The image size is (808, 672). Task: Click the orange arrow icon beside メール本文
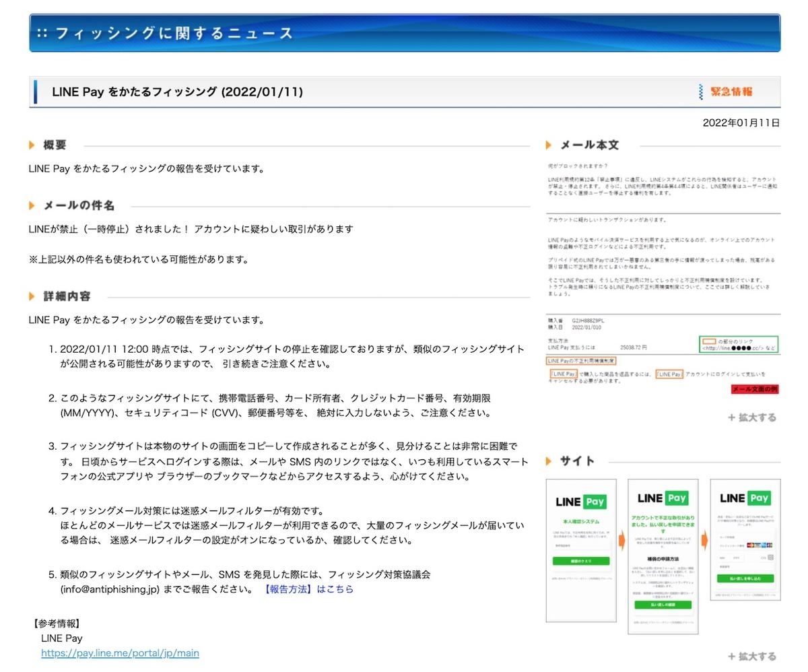pos(549,145)
